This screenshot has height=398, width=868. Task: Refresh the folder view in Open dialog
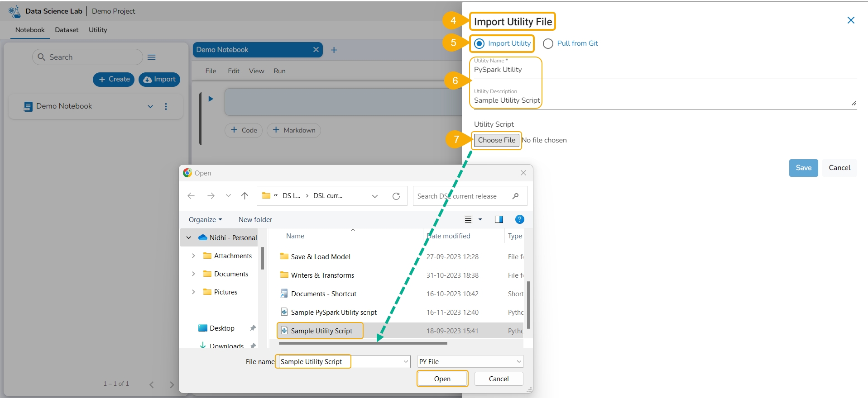click(x=396, y=196)
